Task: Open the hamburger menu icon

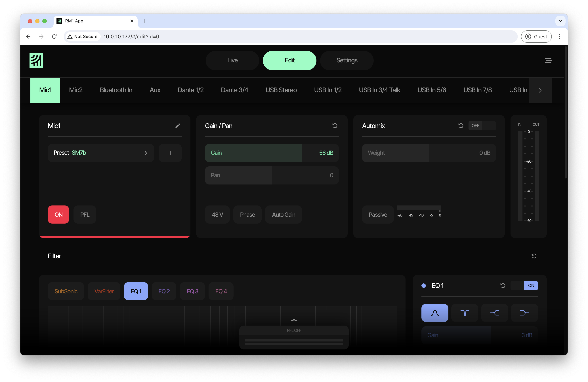Action: (548, 60)
